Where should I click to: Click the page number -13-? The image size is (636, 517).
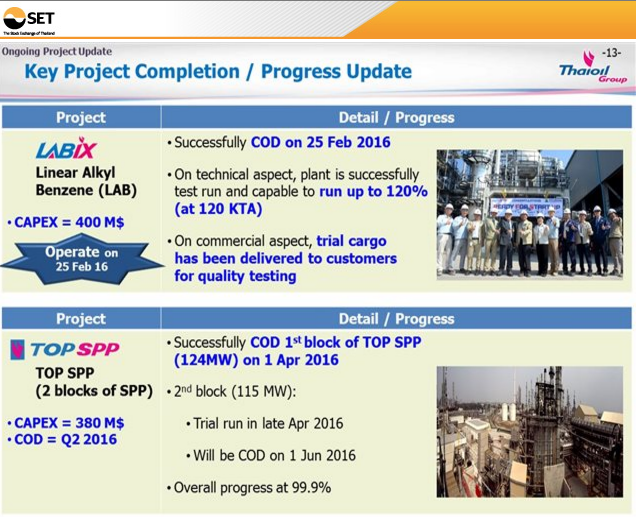tap(611, 53)
